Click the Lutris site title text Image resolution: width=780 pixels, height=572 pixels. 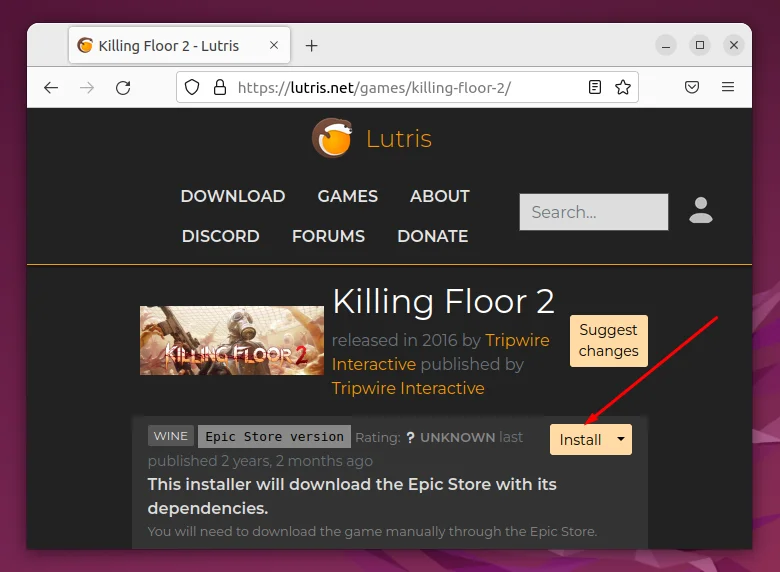[399, 138]
